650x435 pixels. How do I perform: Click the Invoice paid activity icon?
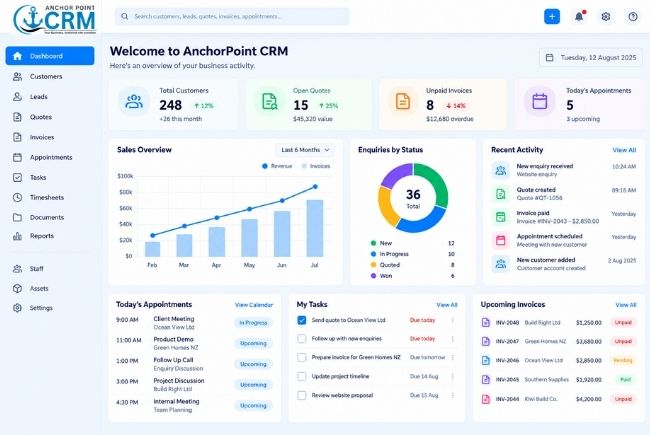[501, 217]
